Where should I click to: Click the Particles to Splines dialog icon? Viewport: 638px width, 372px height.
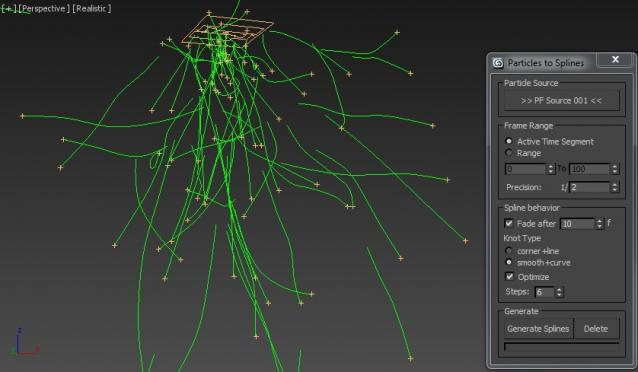click(x=498, y=63)
